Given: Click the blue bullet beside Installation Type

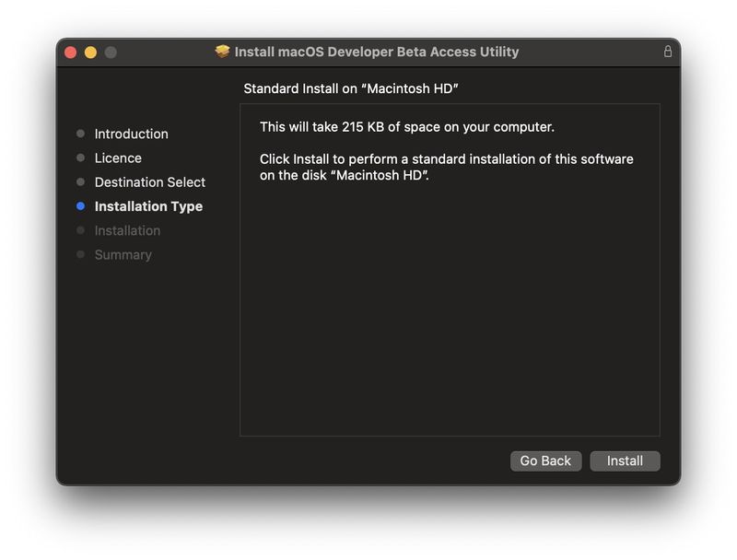Looking at the screenshot, I should pyautogui.click(x=80, y=205).
